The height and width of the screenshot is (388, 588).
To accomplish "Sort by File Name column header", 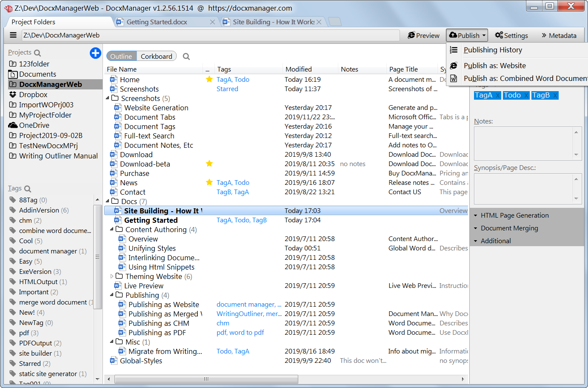I will pos(154,69).
